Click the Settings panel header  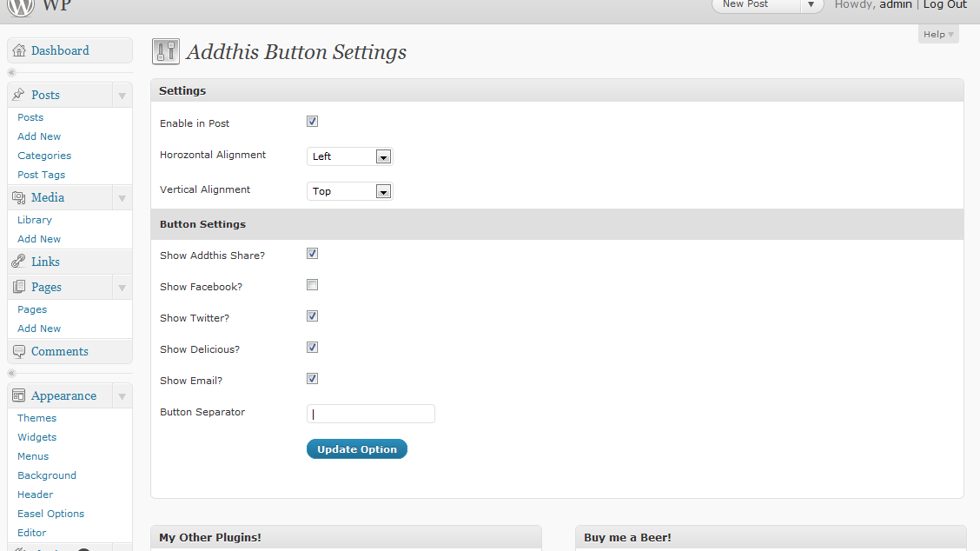point(558,90)
